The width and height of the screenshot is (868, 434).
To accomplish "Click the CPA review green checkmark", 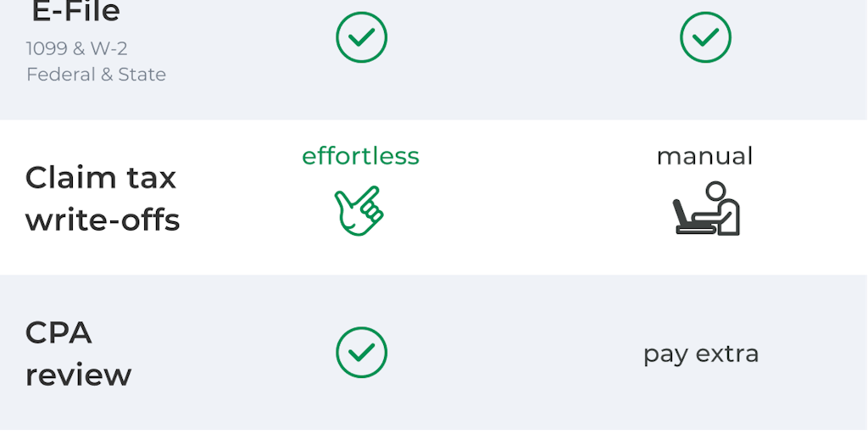I will 361,352.
